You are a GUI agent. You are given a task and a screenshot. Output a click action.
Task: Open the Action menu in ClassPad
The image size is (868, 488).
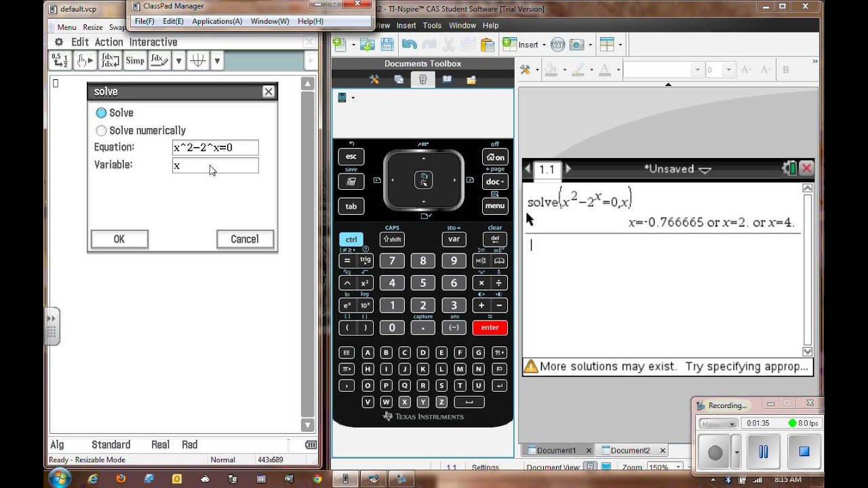109,42
